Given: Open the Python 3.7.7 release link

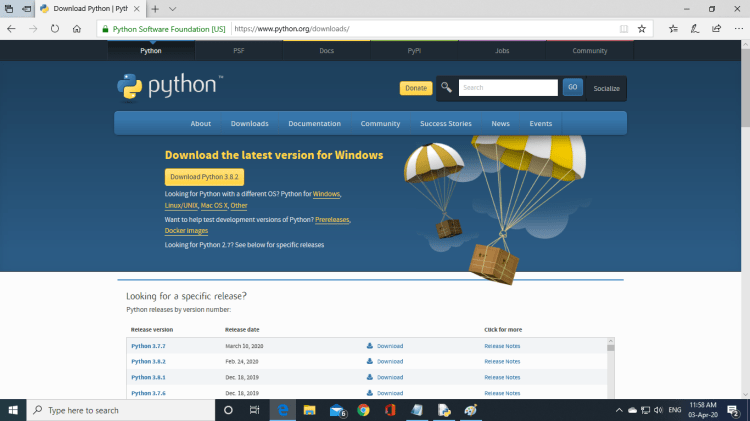Looking at the screenshot, I should pos(148,346).
